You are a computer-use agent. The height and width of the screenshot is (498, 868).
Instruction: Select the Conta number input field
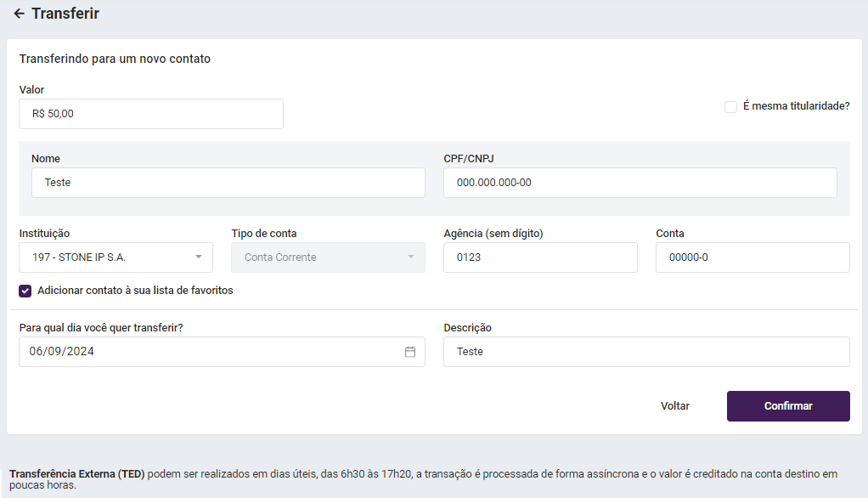tap(752, 257)
